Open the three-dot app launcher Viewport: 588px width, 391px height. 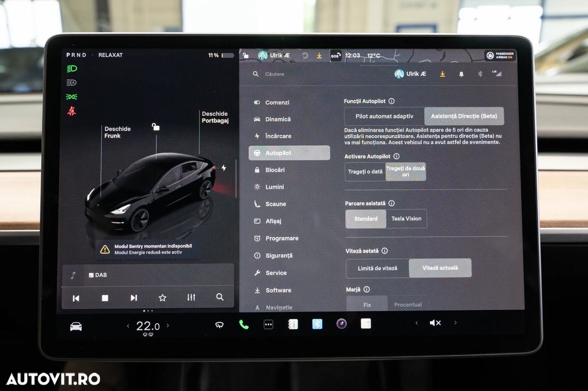[x=269, y=325]
